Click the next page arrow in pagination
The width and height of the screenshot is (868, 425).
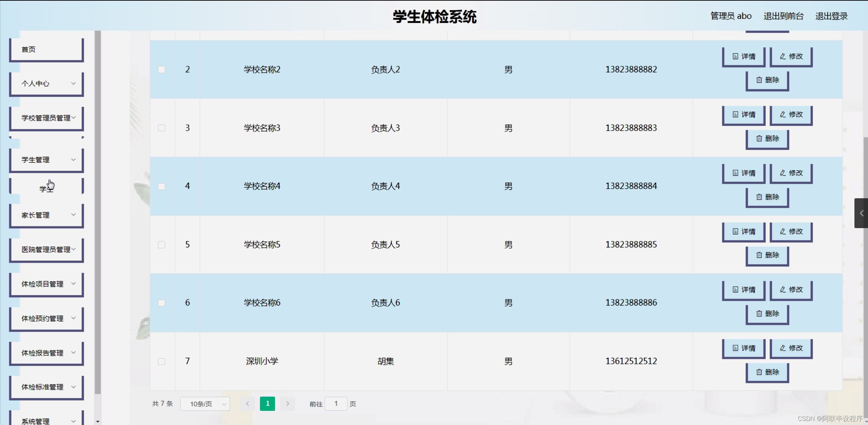coord(287,404)
